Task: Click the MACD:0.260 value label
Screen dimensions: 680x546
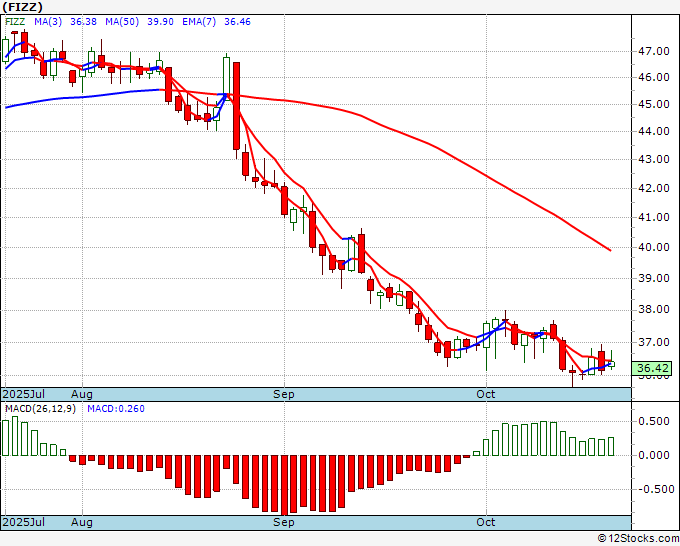Action: tap(116, 409)
